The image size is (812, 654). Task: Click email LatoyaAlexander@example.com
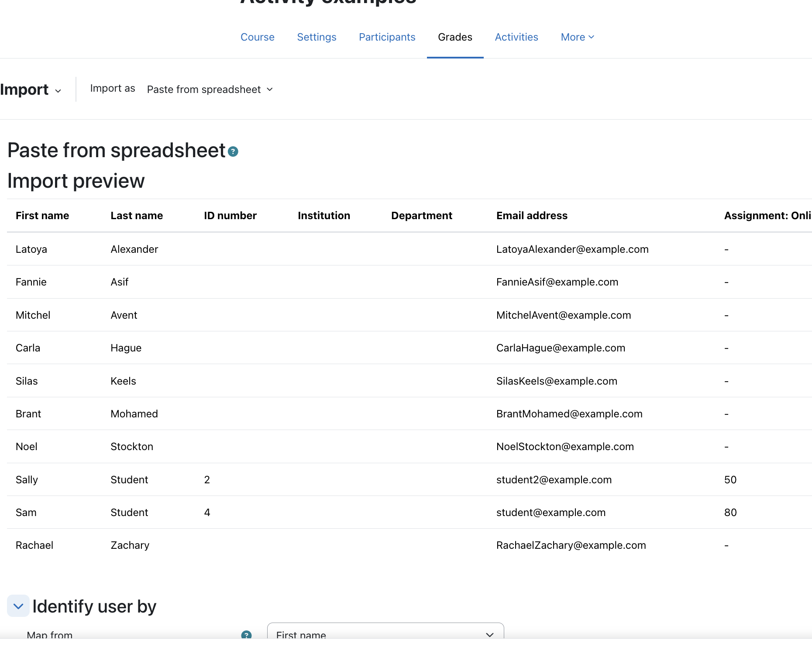(572, 249)
